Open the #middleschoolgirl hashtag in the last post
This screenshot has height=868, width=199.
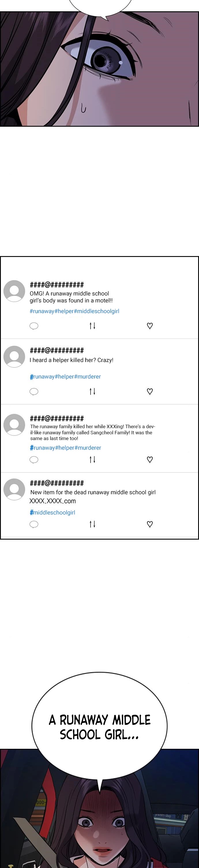click(52, 512)
